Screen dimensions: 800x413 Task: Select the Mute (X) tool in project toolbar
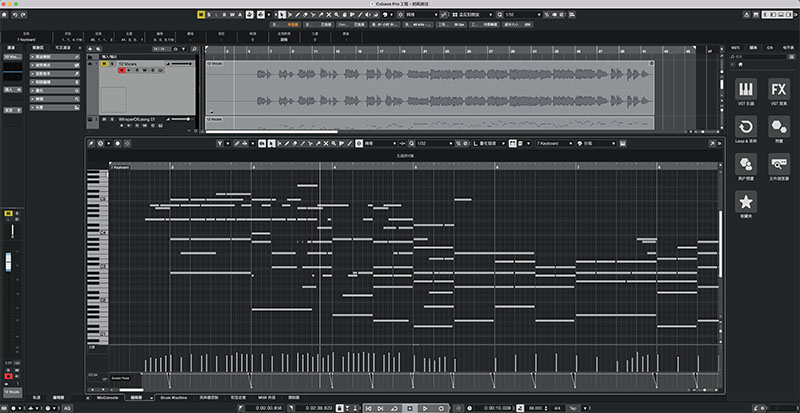point(329,15)
